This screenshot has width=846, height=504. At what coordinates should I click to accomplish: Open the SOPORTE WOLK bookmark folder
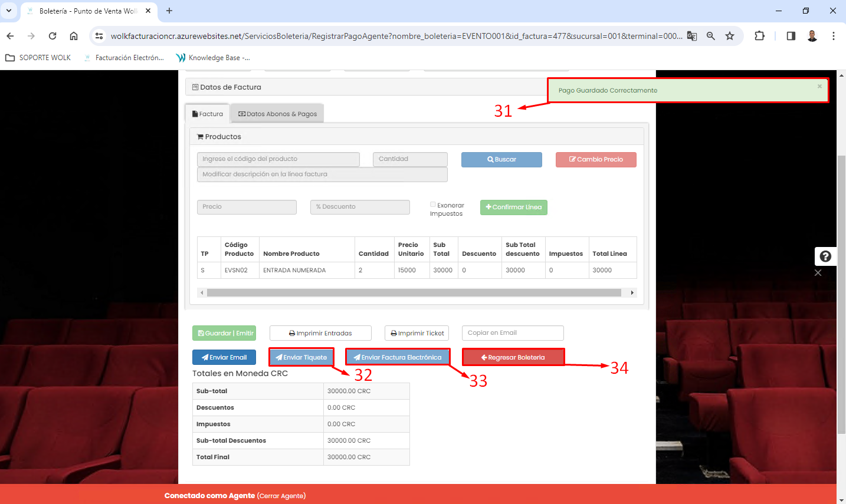click(38, 58)
